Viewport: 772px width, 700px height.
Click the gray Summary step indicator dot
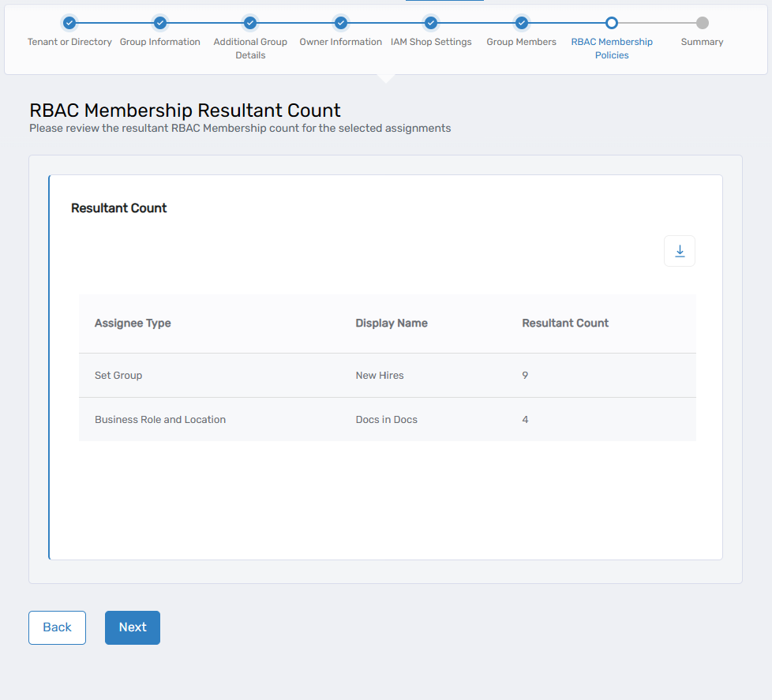click(x=702, y=23)
